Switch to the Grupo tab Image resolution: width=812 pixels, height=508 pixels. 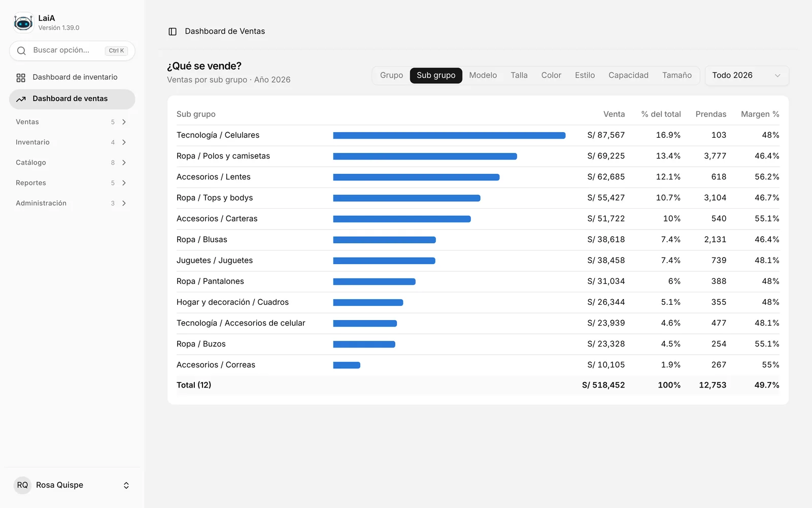tap(391, 76)
